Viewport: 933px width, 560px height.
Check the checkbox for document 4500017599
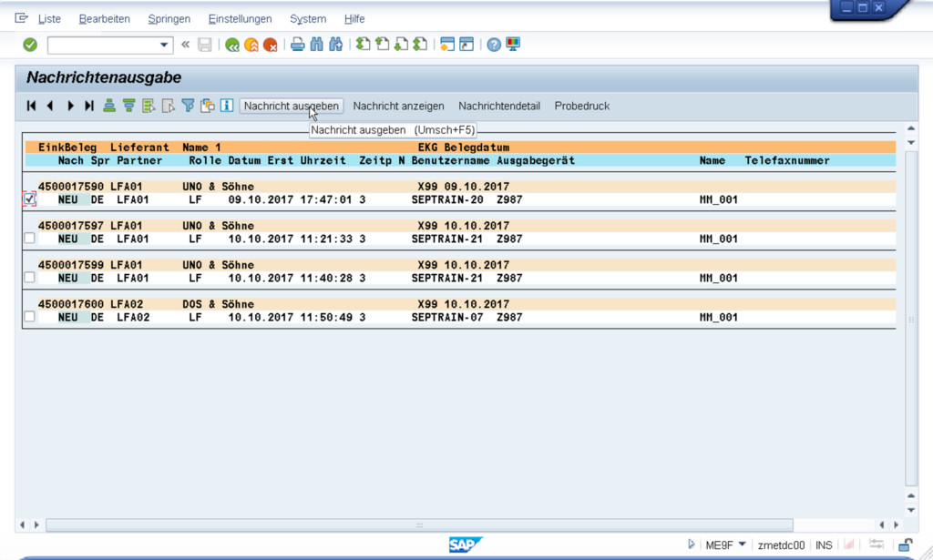coord(30,278)
